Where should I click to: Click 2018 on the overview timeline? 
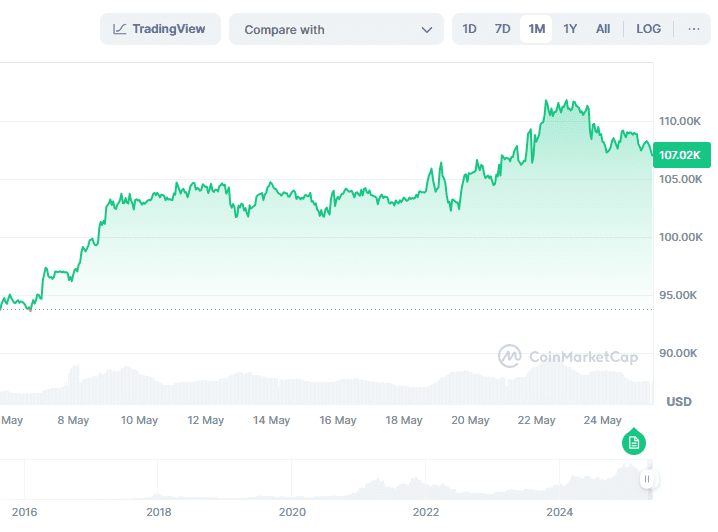158,512
